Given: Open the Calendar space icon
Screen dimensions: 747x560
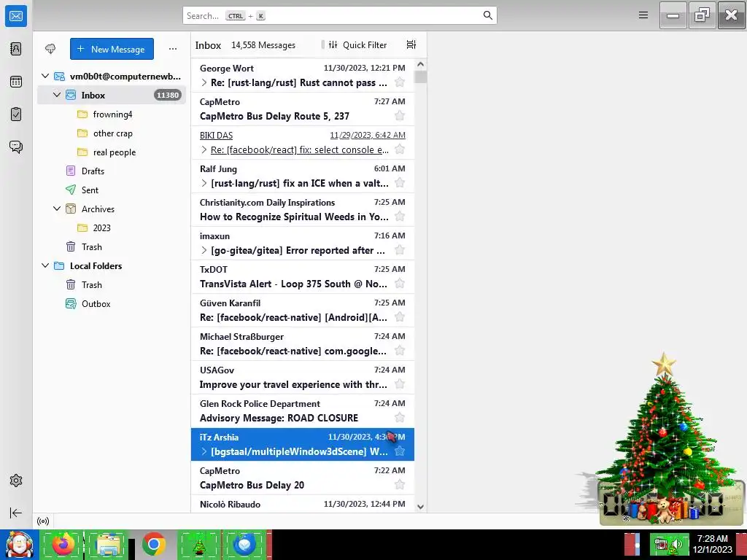Looking at the screenshot, I should point(16,82).
